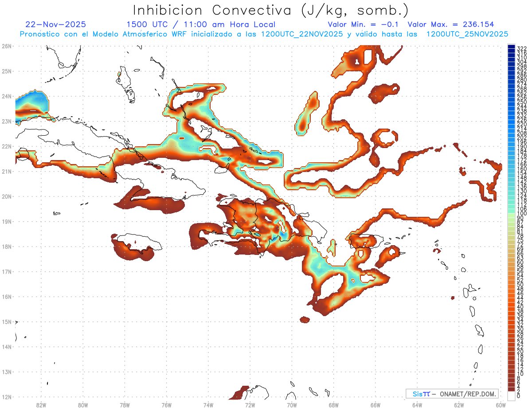
Task: Click the 25N latitude label
Action: [6, 71]
